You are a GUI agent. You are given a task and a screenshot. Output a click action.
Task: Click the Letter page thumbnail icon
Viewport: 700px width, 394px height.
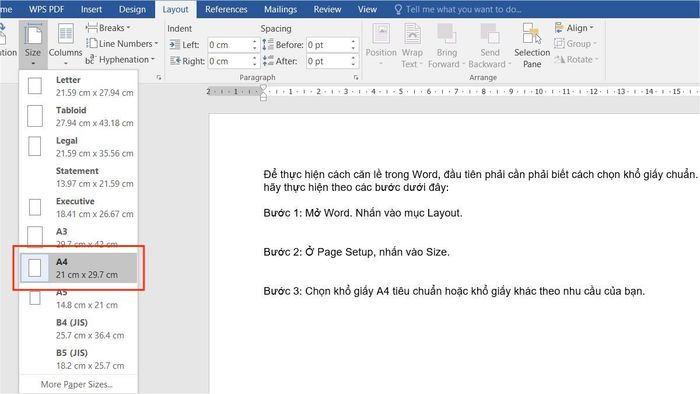point(35,86)
